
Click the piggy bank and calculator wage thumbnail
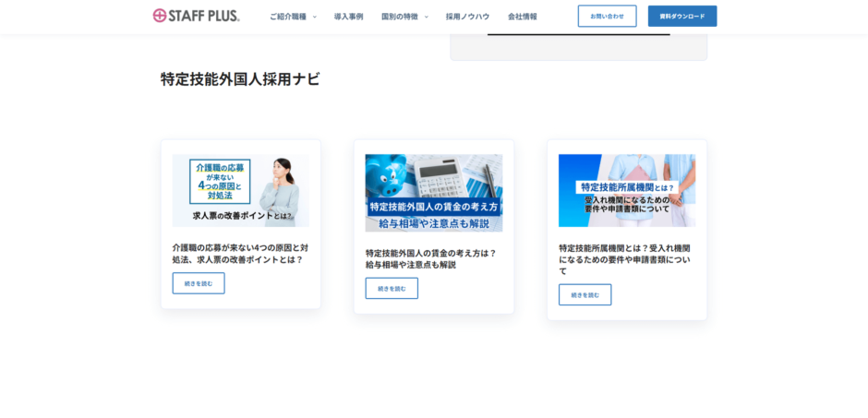[x=434, y=192]
